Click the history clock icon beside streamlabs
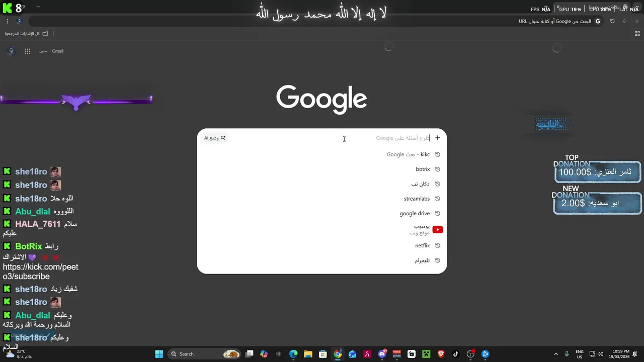 click(438, 199)
